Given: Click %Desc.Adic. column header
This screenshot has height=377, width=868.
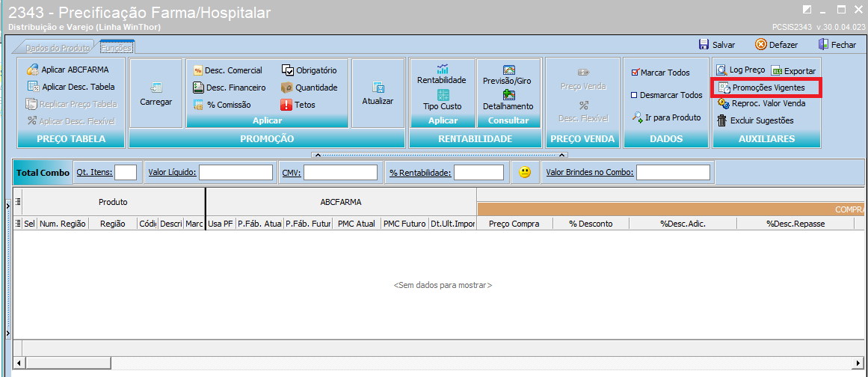Looking at the screenshot, I should coord(683,223).
